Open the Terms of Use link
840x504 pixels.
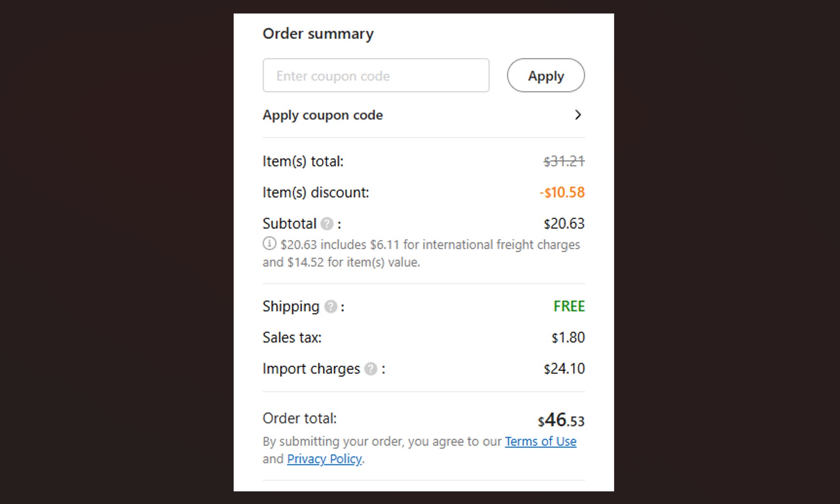click(540, 441)
